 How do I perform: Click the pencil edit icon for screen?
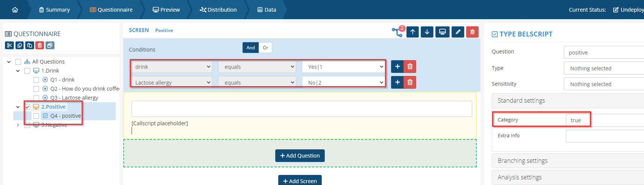[x=458, y=32]
